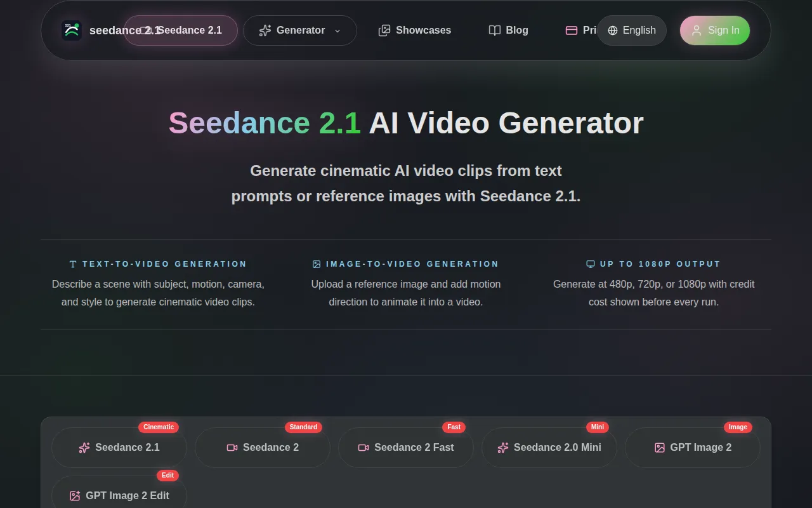
Task: Click the Blog book icon
Action: [495, 30]
